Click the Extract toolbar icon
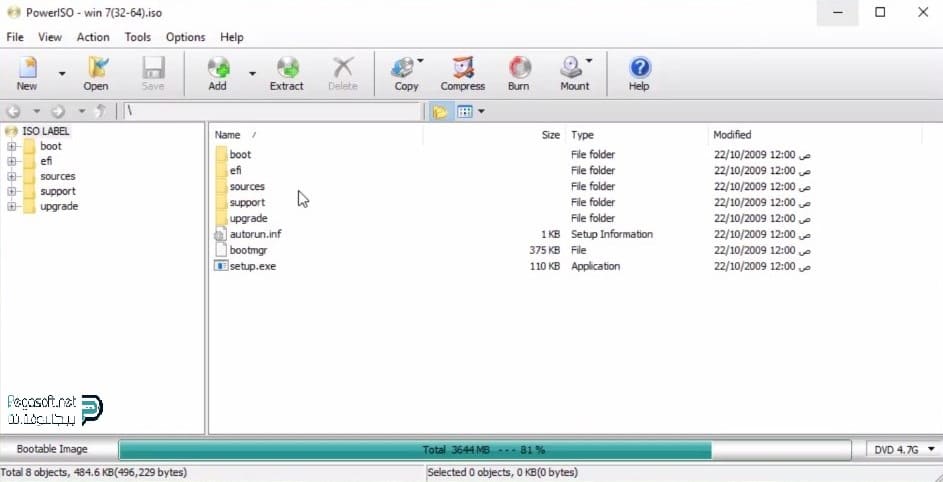 point(288,67)
